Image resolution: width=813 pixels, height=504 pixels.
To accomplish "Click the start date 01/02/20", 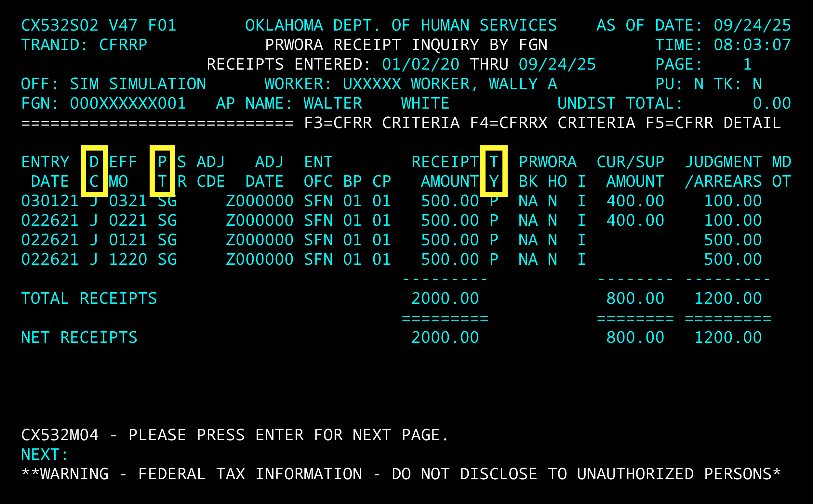I will pyautogui.click(x=421, y=65).
